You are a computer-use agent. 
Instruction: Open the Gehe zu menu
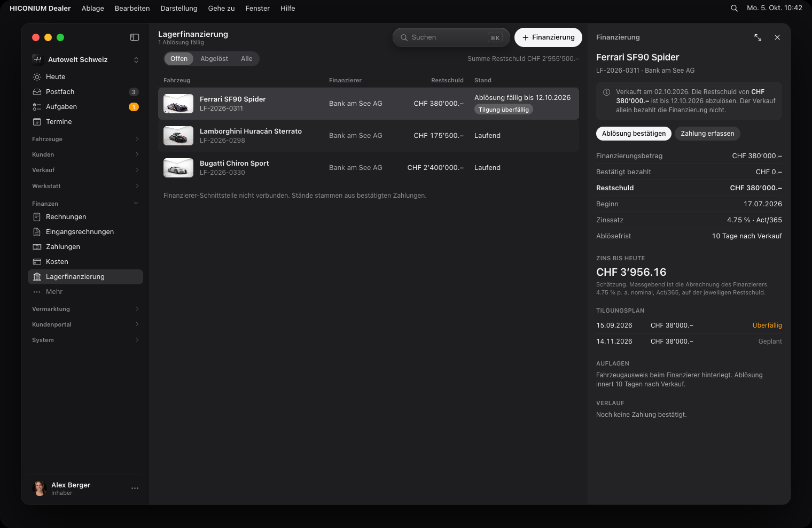(221, 8)
